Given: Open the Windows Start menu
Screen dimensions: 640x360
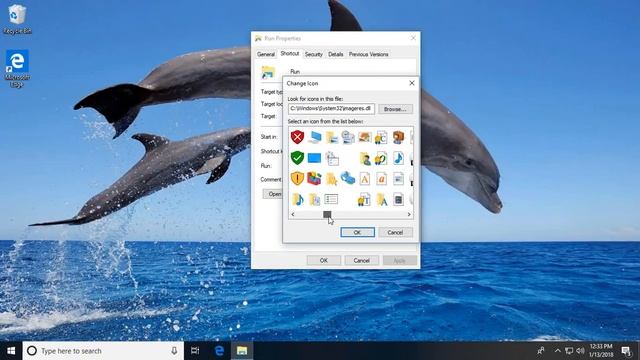Looking at the screenshot, I should coord(11,351).
